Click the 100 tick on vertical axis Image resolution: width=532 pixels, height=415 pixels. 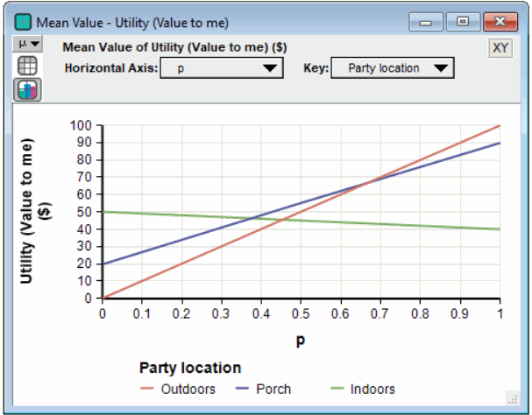pos(81,125)
